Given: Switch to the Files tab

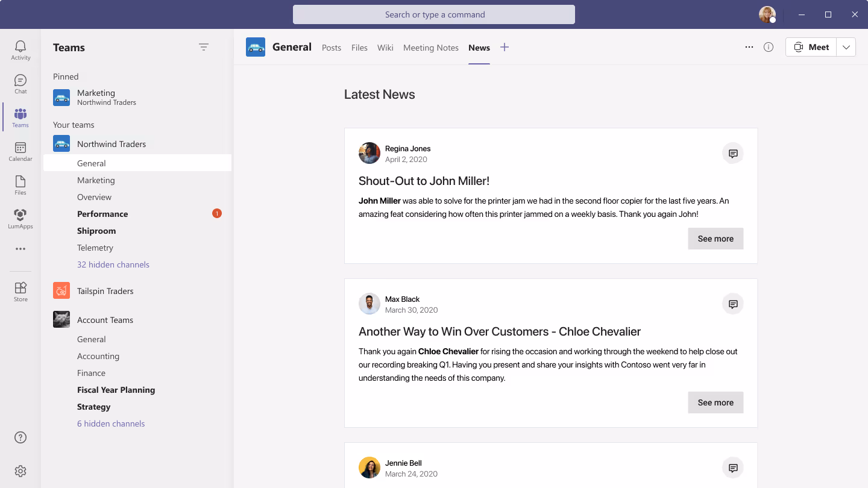Looking at the screenshot, I should (x=359, y=48).
